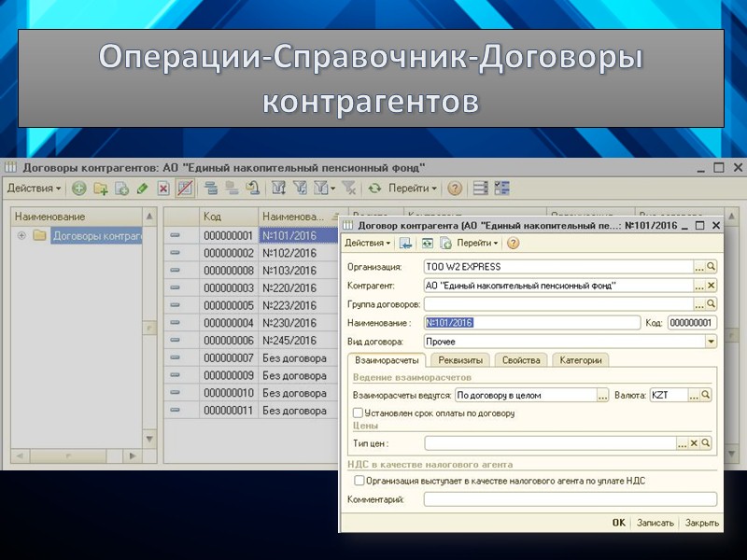Click the Disable filter icon
747x560 pixels.
tap(349, 189)
